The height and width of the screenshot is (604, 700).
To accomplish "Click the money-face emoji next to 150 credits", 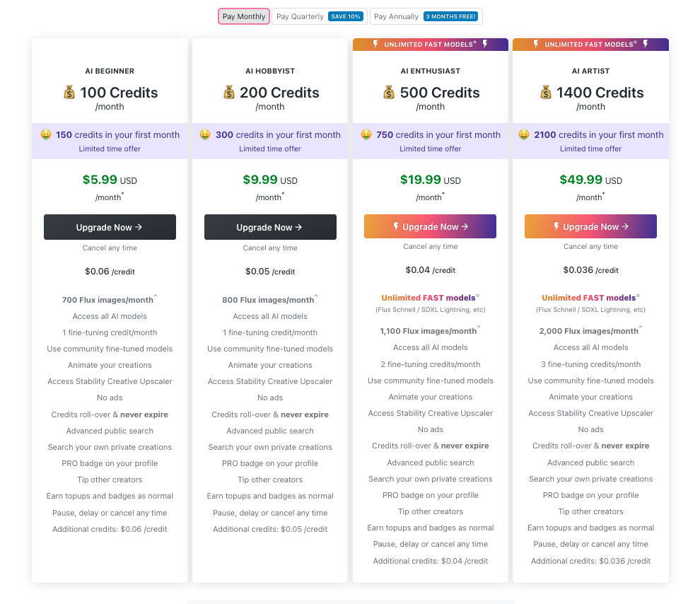I will point(45,134).
